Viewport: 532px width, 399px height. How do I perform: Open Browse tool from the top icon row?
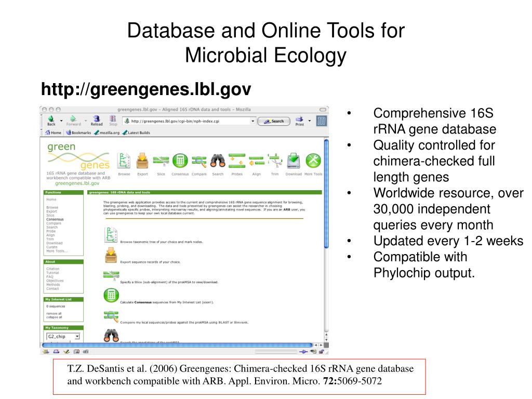click(x=124, y=161)
